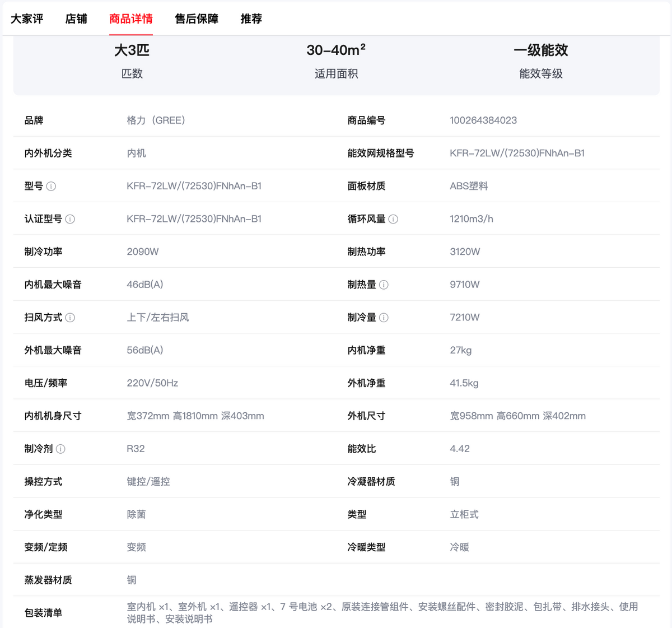672x628 pixels.
Task: Click the 1210m3/h airflow value
Action: (472, 219)
